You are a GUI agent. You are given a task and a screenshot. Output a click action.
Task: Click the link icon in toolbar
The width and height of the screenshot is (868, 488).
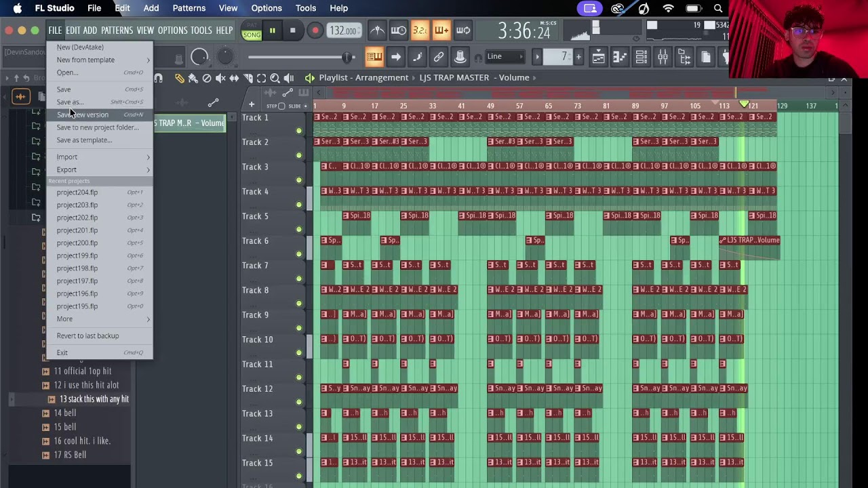click(439, 57)
